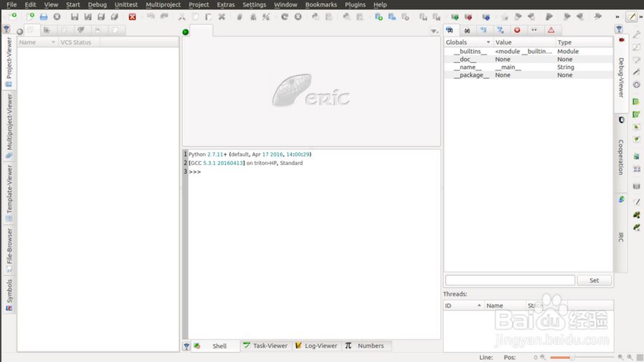Switch to the Numbers tab
The image size is (644, 362).
(x=366, y=346)
